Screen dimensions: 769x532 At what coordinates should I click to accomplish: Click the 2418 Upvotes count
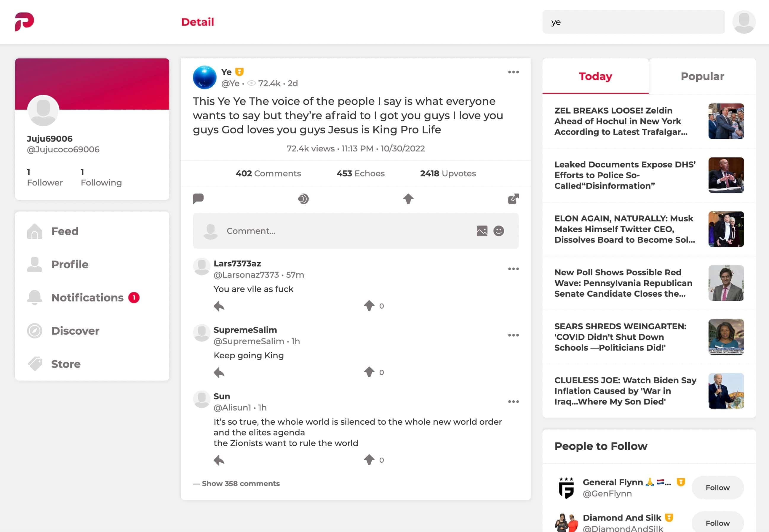click(448, 173)
